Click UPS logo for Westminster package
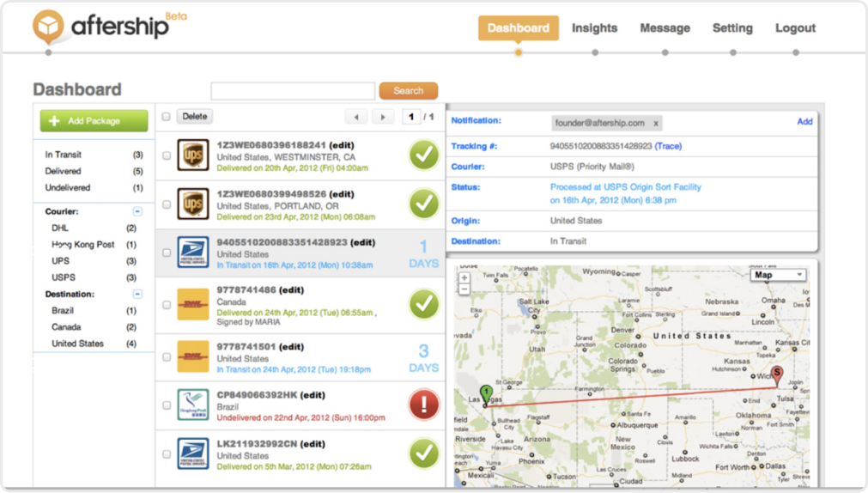 coord(193,155)
